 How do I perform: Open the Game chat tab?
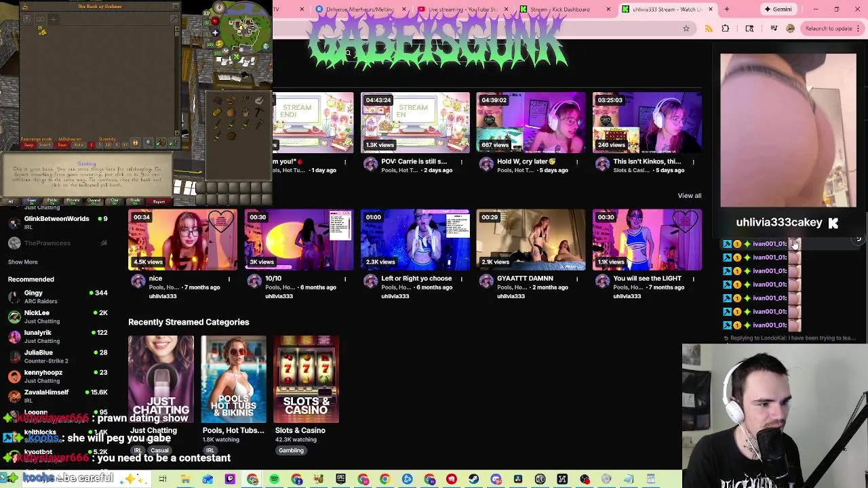(x=32, y=201)
